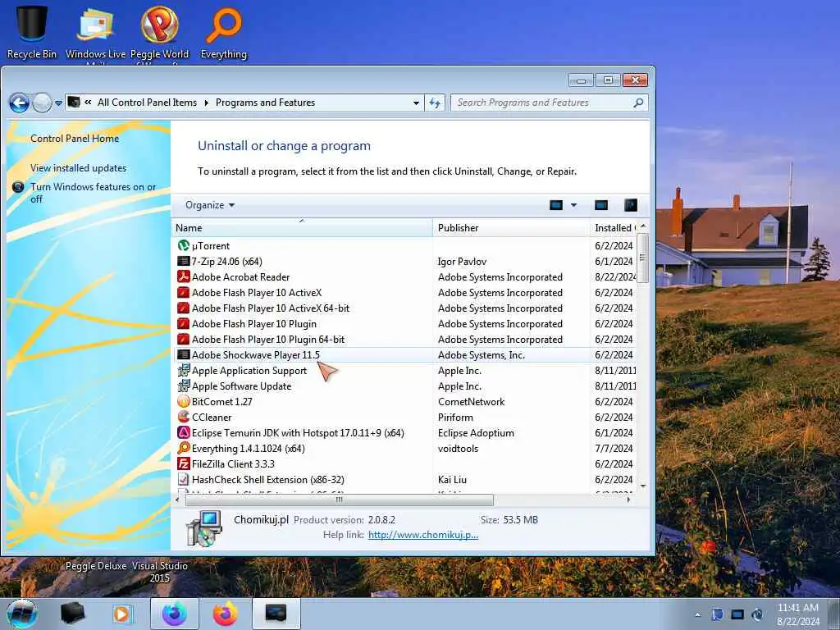Select the µTorrent icon in list
840x630 pixels.
(x=183, y=245)
